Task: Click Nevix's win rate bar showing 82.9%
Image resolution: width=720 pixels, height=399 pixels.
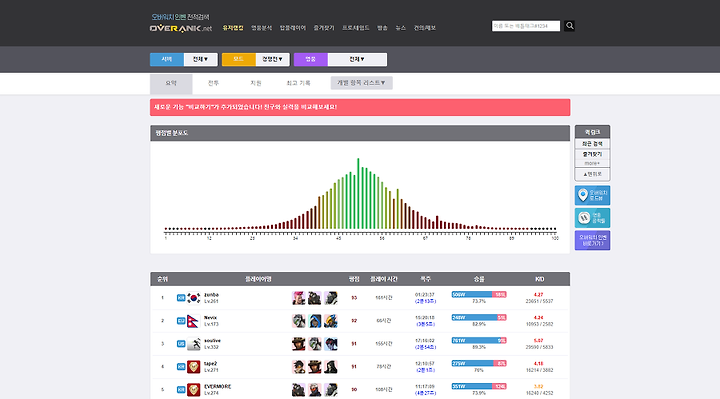Action: point(479,317)
